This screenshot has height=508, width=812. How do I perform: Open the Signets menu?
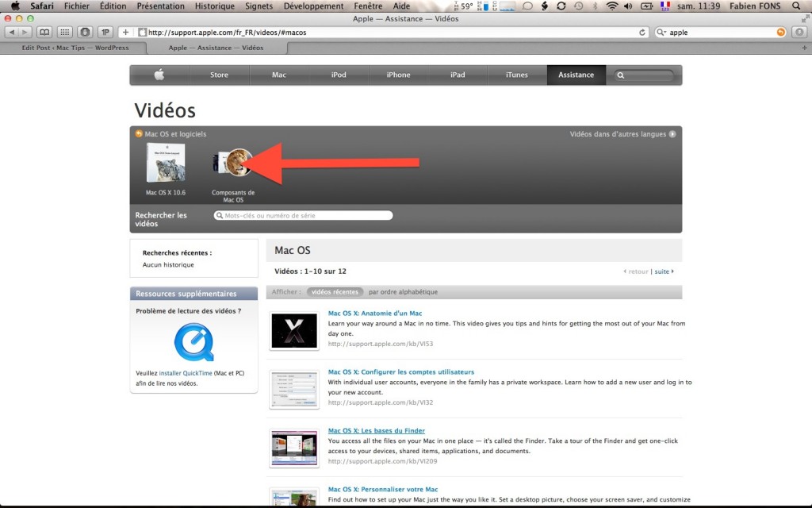[x=259, y=6]
